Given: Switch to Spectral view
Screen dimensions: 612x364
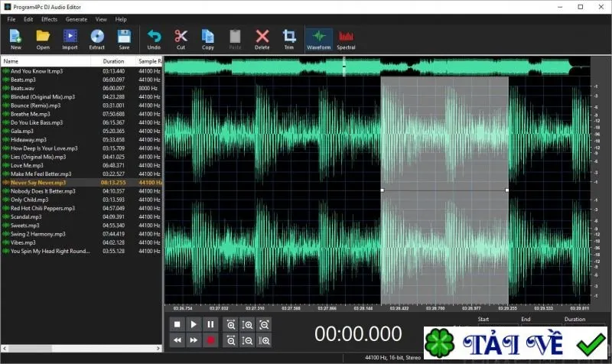Looking at the screenshot, I should coord(346,40).
